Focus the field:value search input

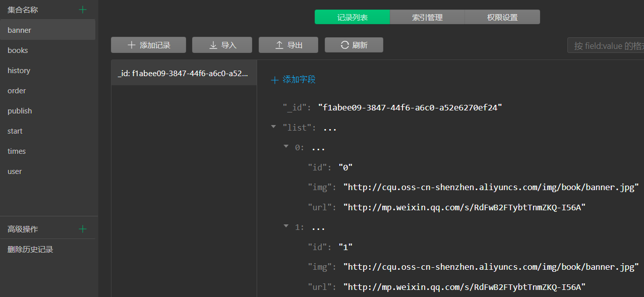pyautogui.click(x=606, y=46)
